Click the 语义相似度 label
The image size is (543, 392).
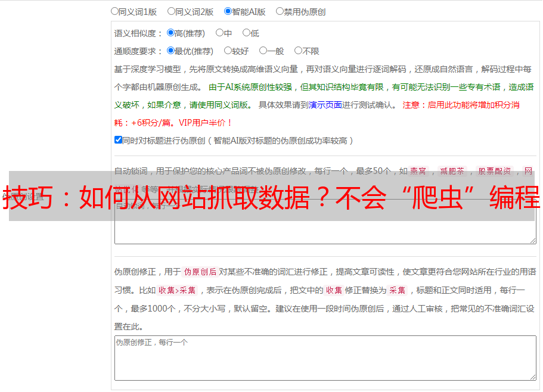138,33
